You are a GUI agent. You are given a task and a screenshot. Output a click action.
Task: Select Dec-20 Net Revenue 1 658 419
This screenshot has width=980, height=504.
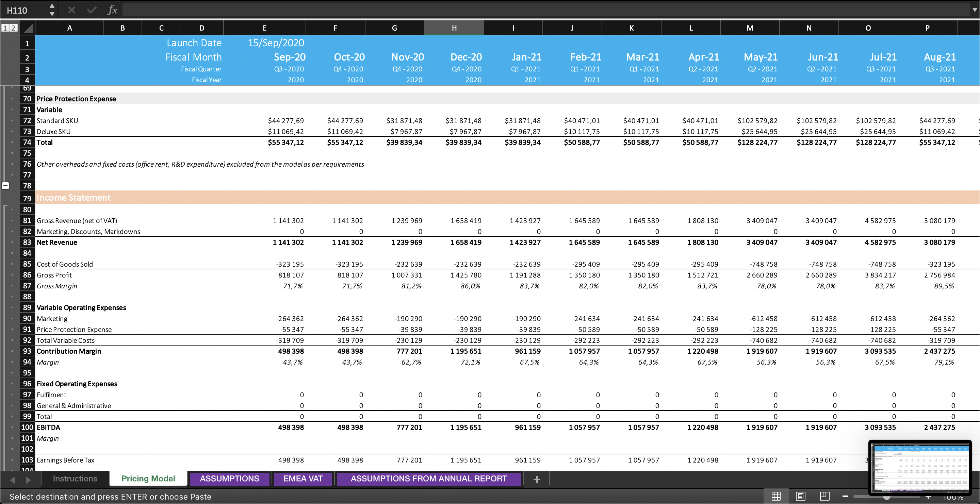(465, 242)
